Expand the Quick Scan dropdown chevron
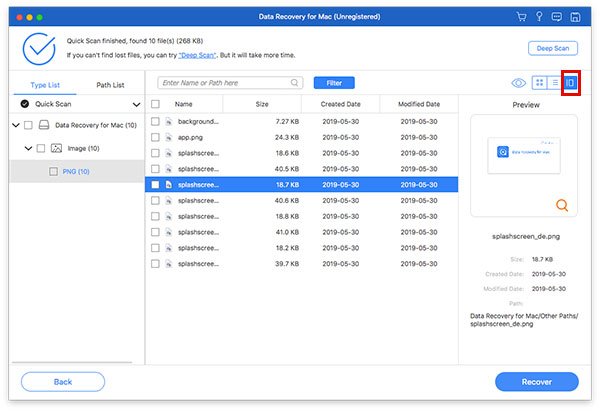The height and width of the screenshot is (411, 600). click(136, 104)
